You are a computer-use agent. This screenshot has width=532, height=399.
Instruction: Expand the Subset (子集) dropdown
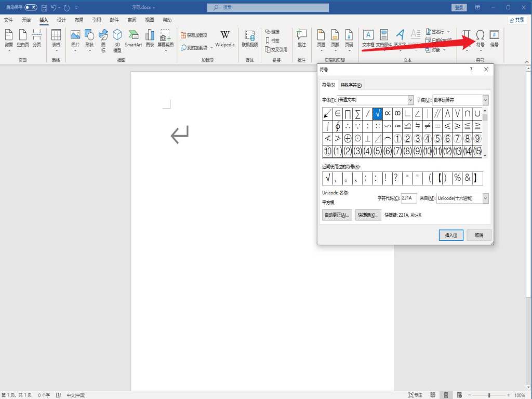pyautogui.click(x=485, y=100)
